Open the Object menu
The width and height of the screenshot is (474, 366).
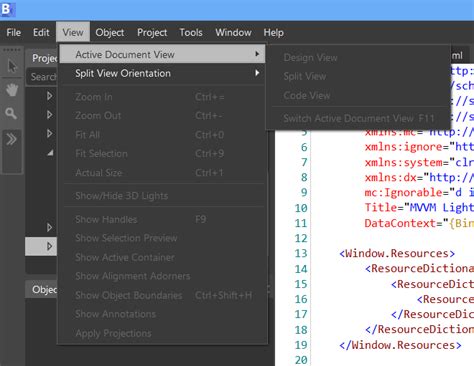click(110, 33)
